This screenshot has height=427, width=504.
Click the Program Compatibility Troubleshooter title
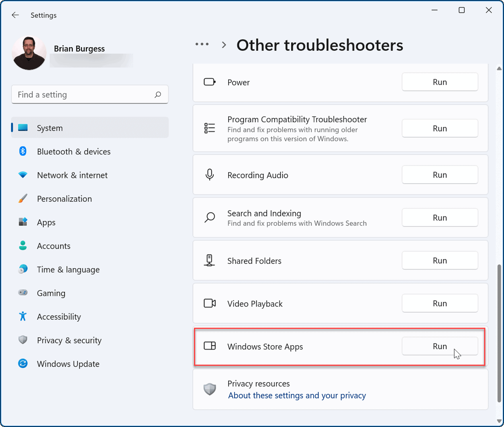(x=297, y=120)
